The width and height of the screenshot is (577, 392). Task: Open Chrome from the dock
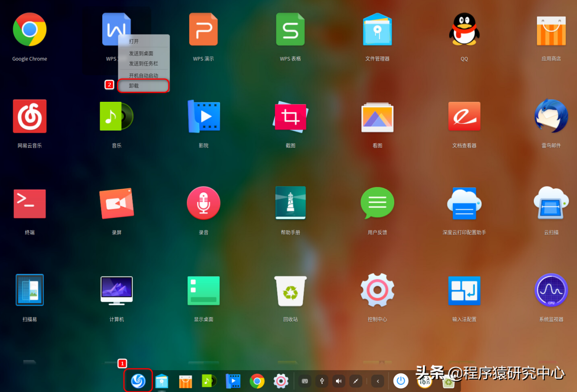coord(257,381)
